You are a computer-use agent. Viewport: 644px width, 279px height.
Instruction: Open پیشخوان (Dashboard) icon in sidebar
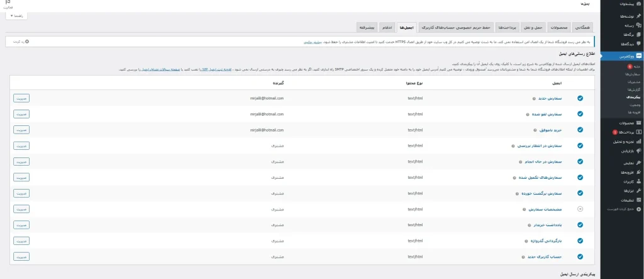[638, 4]
